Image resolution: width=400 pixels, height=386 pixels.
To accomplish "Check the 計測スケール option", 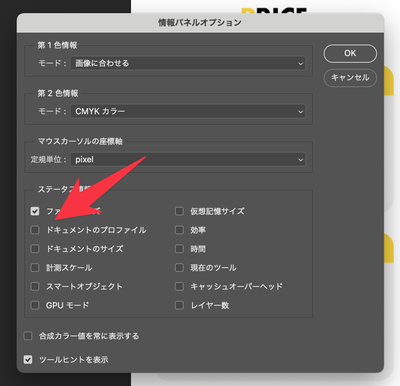I will click(x=35, y=268).
